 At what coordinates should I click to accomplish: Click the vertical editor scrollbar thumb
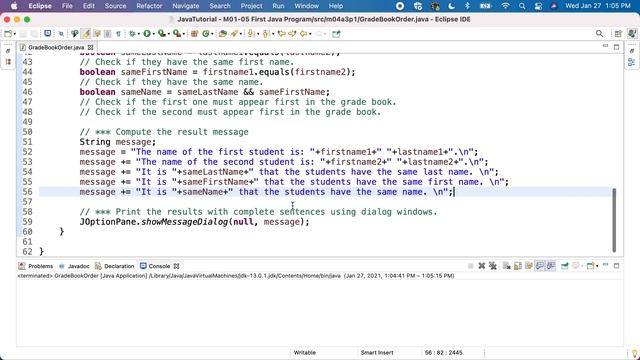coord(614,220)
